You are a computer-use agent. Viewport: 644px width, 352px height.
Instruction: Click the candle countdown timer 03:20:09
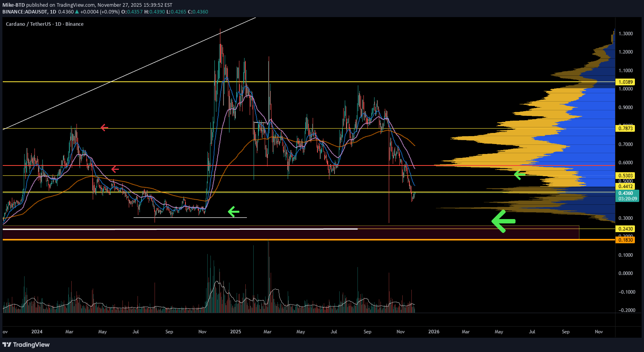point(627,198)
